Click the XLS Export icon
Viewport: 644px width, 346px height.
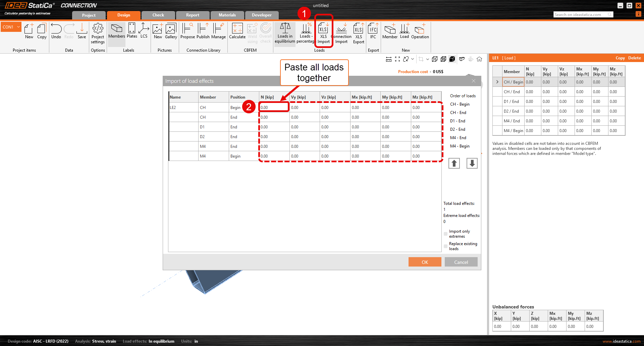coord(358,32)
